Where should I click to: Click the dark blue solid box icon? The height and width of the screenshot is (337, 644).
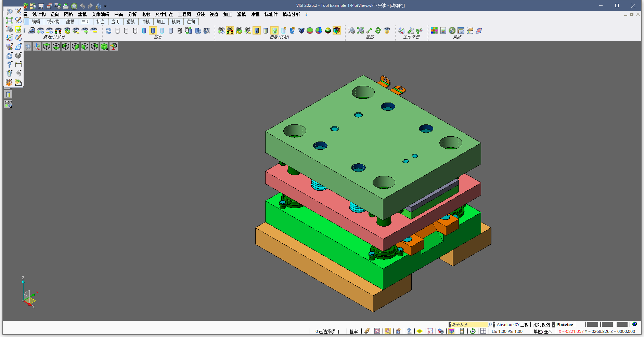[301, 31]
